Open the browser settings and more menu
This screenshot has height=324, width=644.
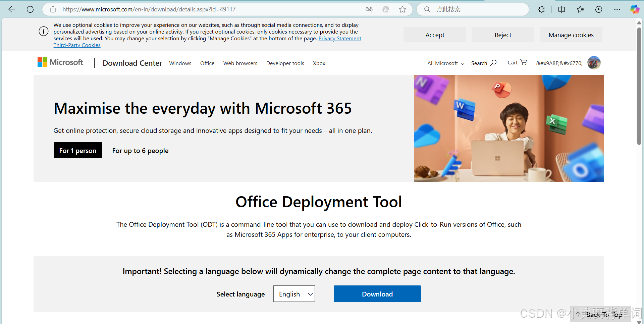pos(617,9)
